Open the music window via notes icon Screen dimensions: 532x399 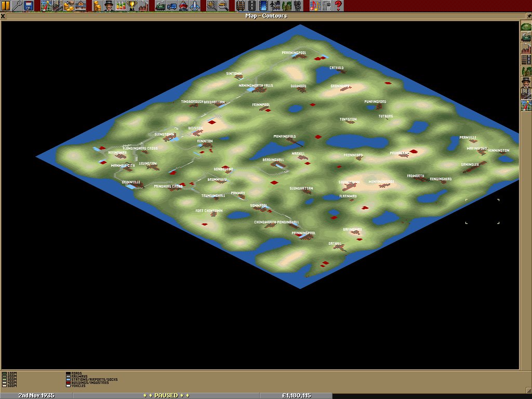315,5
